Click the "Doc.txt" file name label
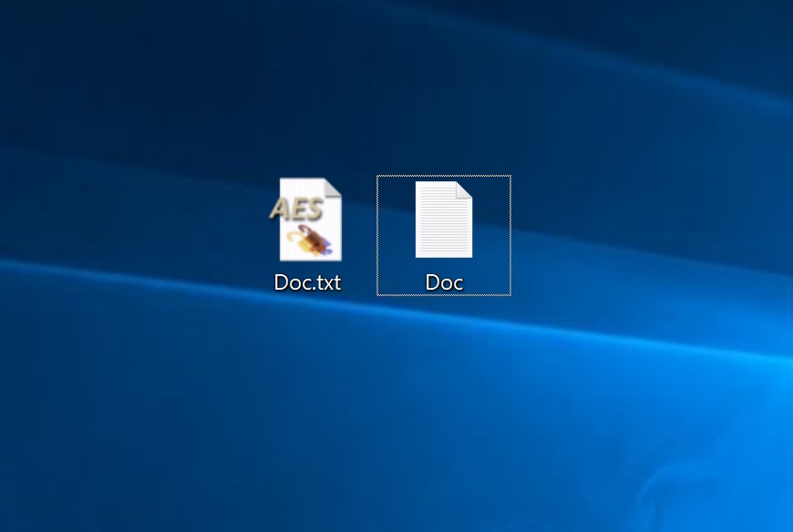793x532 pixels. click(x=307, y=282)
